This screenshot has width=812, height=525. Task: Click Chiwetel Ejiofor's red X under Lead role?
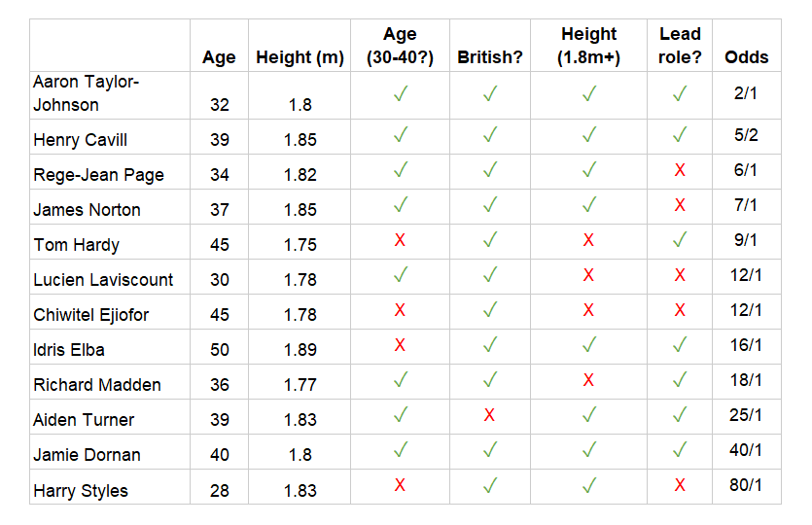click(x=680, y=310)
